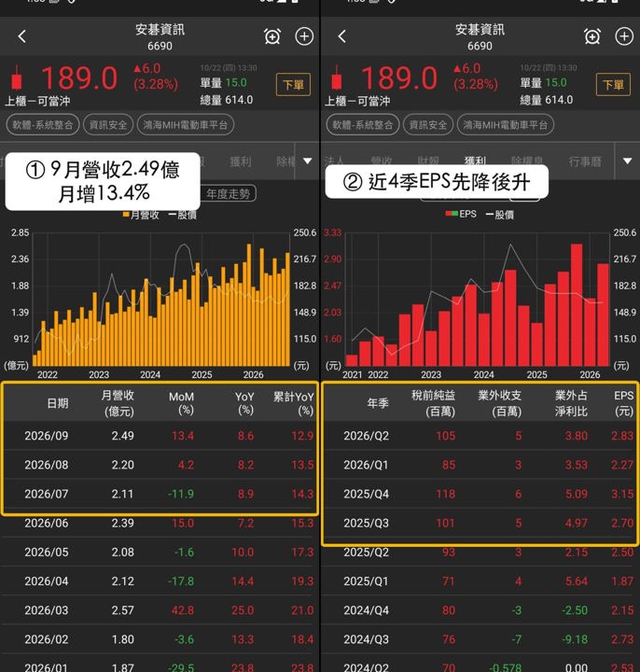The width and height of the screenshot is (640, 672).
Task: Open row 2026/02 in revenue table
Action: (160, 639)
